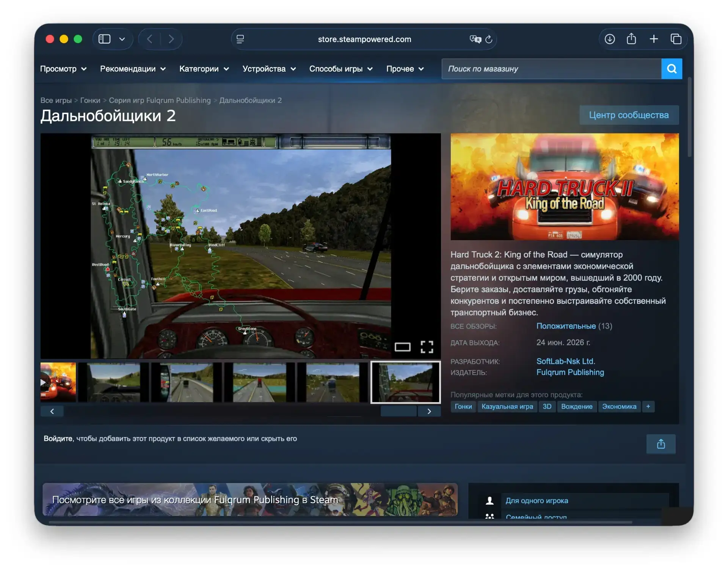Screen dimensions: 728x571
Task: Open Серия игр Fulqrum Publishing breadcrumb
Action: point(160,101)
